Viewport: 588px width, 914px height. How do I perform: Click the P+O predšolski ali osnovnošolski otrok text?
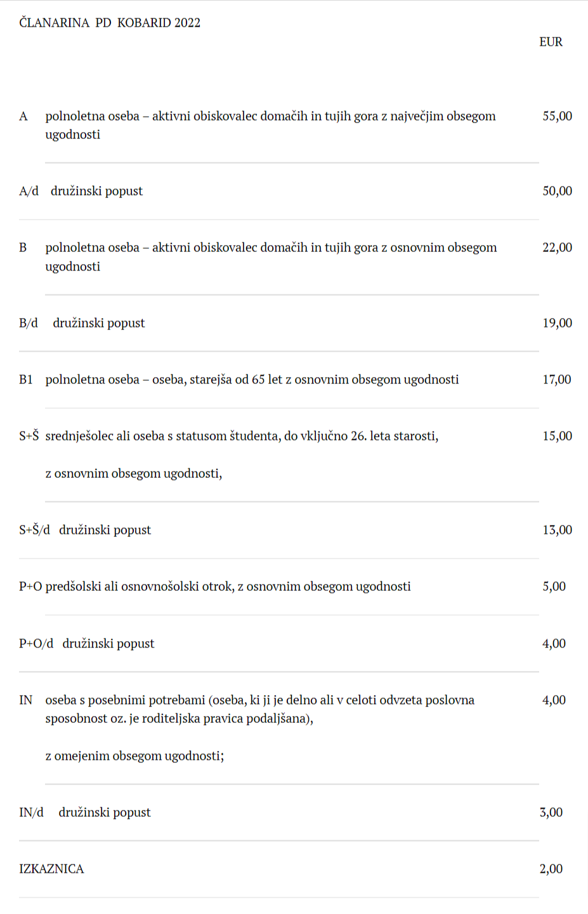(x=228, y=586)
